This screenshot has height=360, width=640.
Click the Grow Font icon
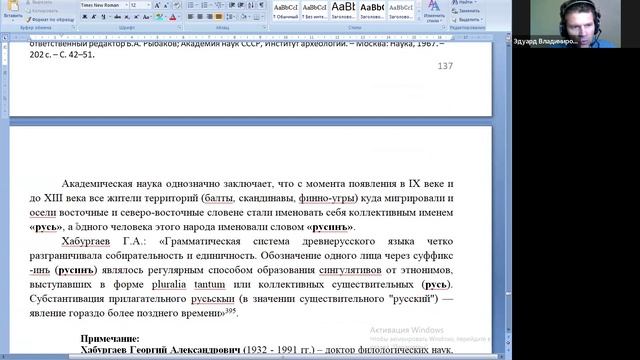157,5
